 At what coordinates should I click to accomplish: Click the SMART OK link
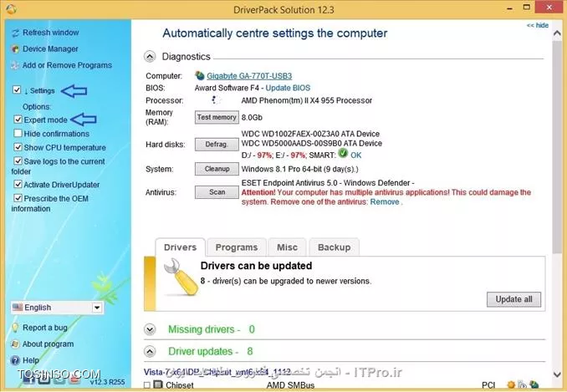(x=355, y=155)
